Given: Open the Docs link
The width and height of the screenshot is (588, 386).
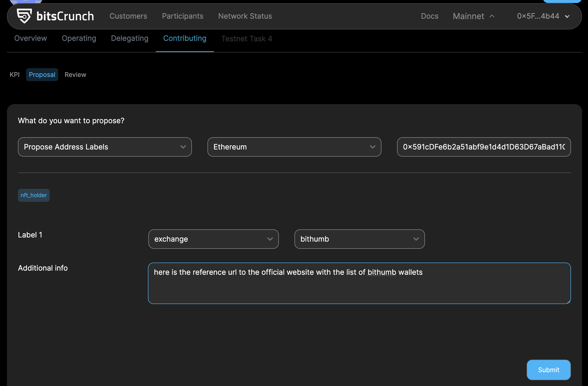Looking at the screenshot, I should (x=430, y=16).
